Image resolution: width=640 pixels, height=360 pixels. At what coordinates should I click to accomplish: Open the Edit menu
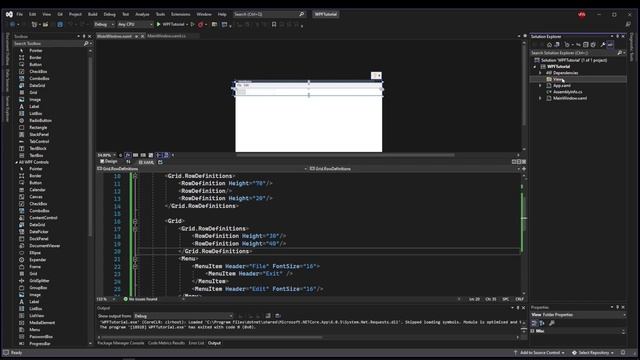coord(32,14)
